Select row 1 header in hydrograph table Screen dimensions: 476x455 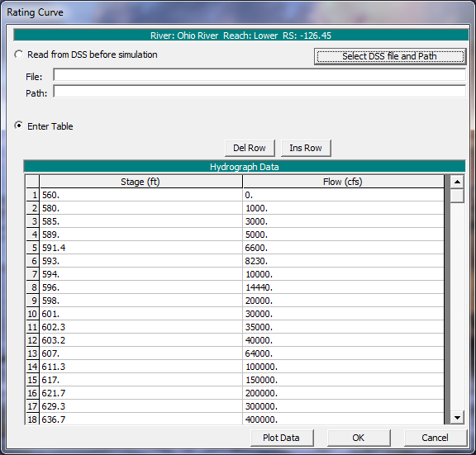32,195
